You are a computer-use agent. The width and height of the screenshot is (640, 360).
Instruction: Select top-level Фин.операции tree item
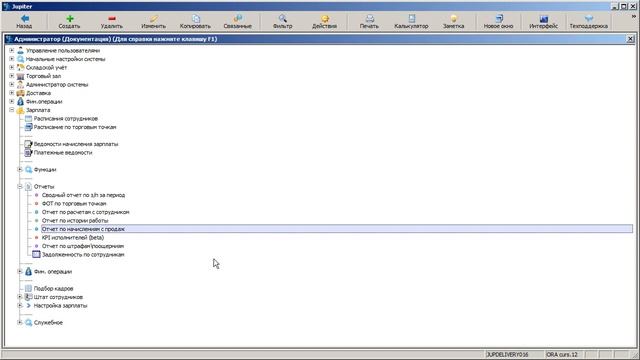coord(44,102)
